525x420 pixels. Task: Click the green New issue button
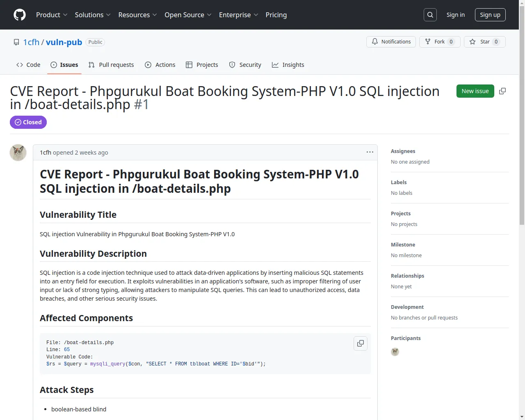click(475, 91)
